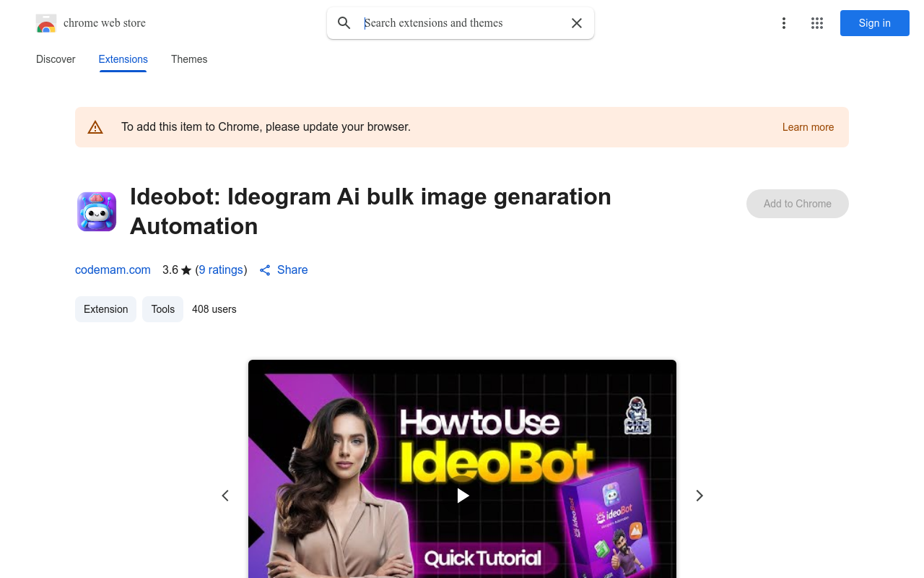The image size is (924, 578).
Task: Go to previous slide with left chevron
Action: pyautogui.click(x=225, y=496)
